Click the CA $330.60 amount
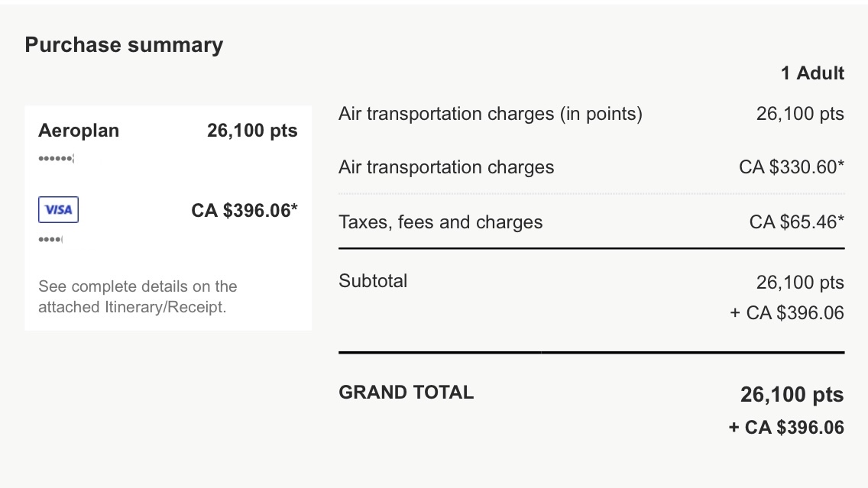Screen dimensions: 868x488 point(791,167)
